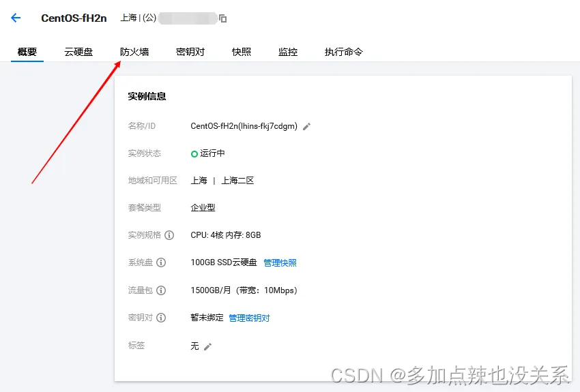Open the 快照 tab
Screen dimensions: 580x392
tap(242, 52)
